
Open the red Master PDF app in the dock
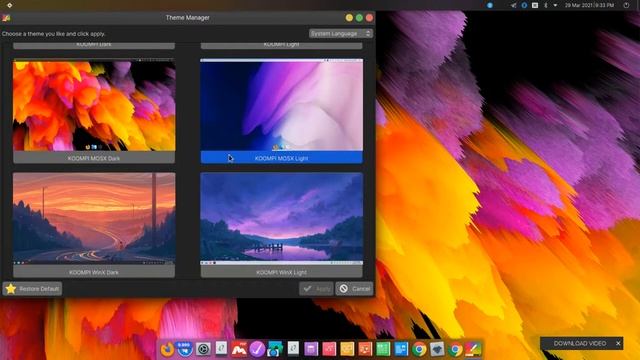pos(239,349)
